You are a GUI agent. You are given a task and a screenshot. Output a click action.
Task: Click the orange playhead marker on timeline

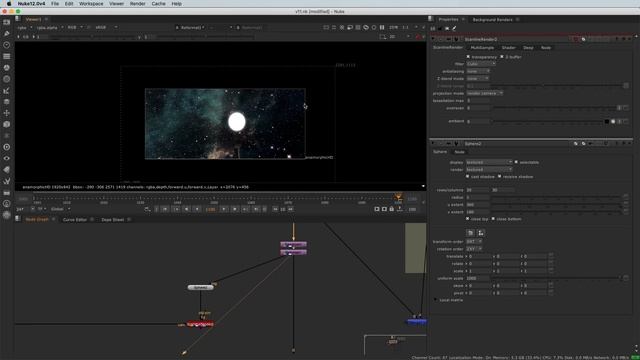[398, 197]
